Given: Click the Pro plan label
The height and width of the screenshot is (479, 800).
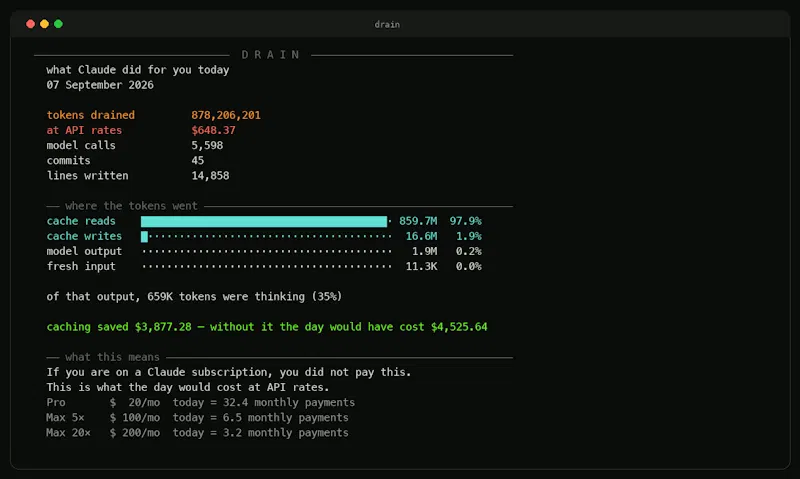Looking at the screenshot, I should 56,402.
